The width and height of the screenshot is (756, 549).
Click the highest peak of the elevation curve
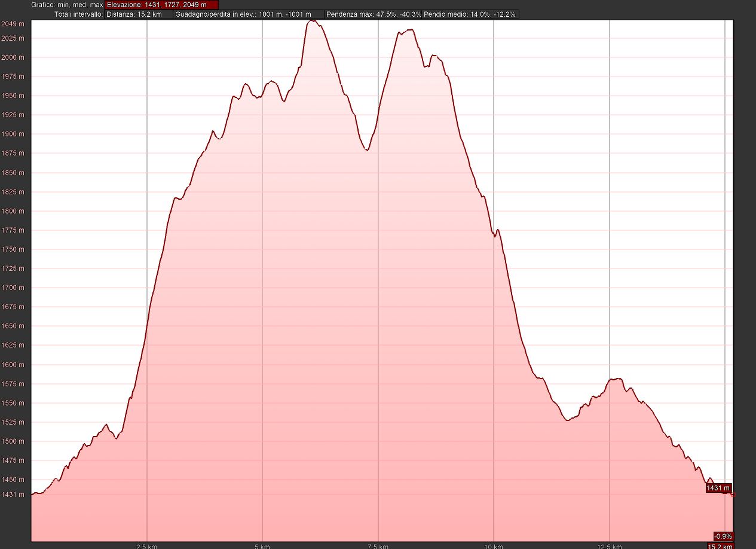313,21
